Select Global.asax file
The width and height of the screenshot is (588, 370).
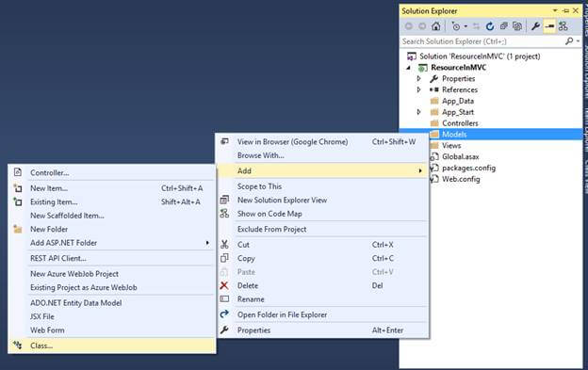click(460, 156)
